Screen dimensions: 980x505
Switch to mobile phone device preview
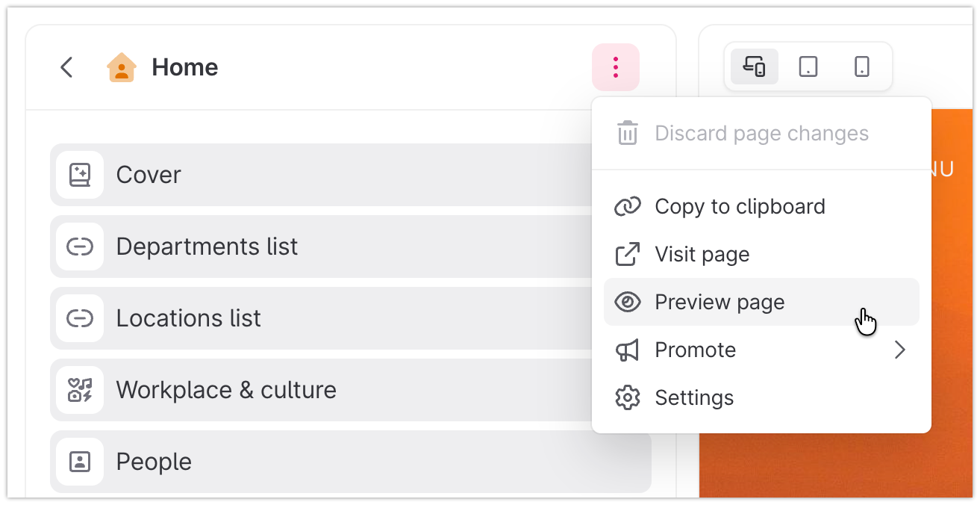pyautogui.click(x=862, y=67)
